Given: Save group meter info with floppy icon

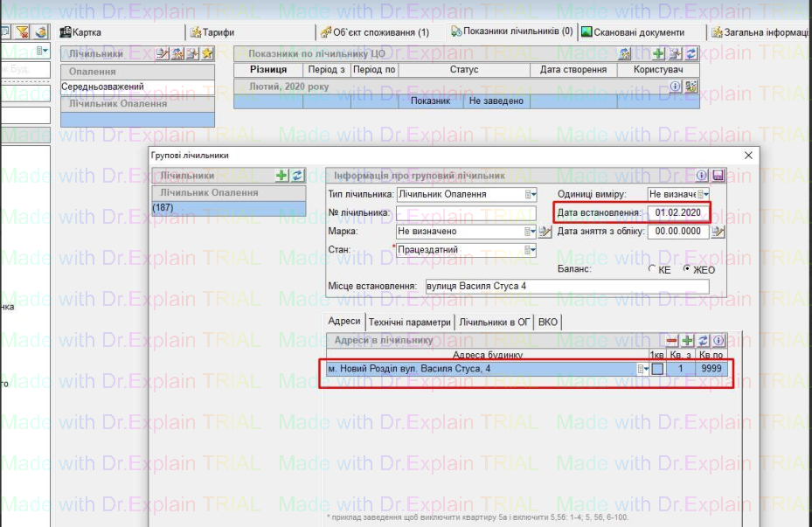Looking at the screenshot, I should (718, 176).
